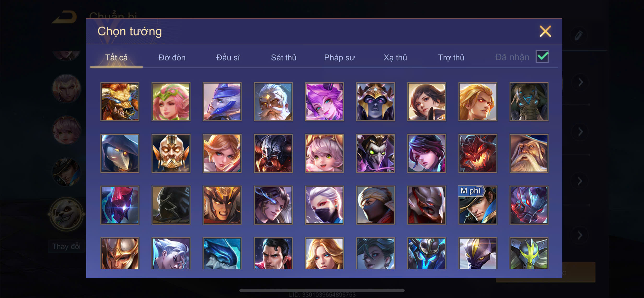Image resolution: width=644 pixels, height=298 pixels.
Task: Choose the elephant hero portrait
Action: 529,102
